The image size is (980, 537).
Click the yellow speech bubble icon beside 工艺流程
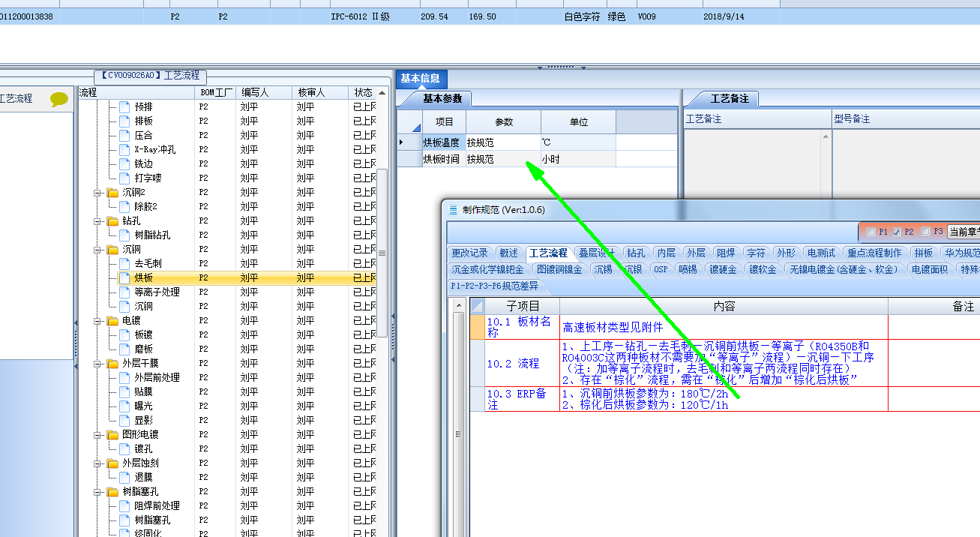pyautogui.click(x=58, y=99)
